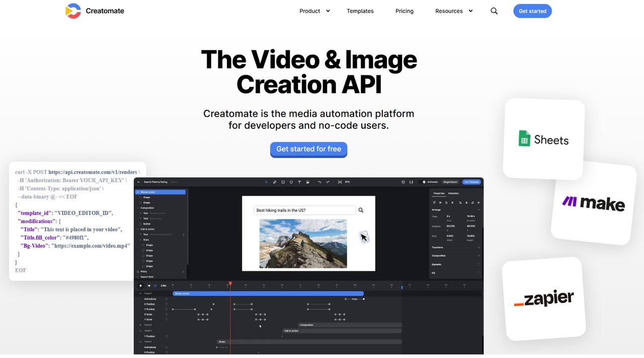
Task: Skip to start of the timeline
Action: tap(149, 285)
